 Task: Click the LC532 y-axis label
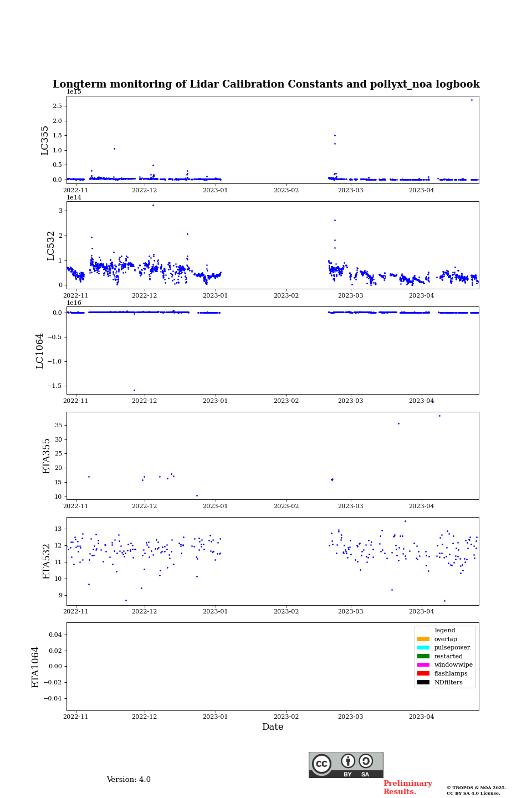[50, 245]
